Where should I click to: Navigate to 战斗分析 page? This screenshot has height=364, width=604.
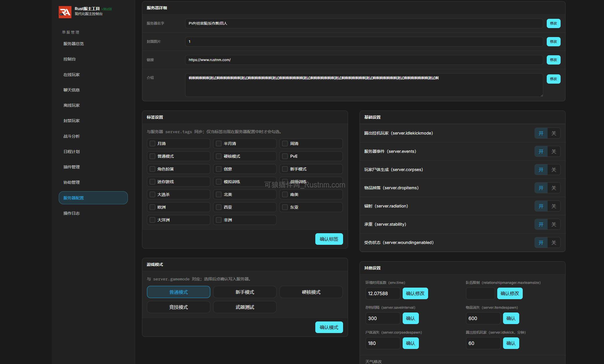93,136
